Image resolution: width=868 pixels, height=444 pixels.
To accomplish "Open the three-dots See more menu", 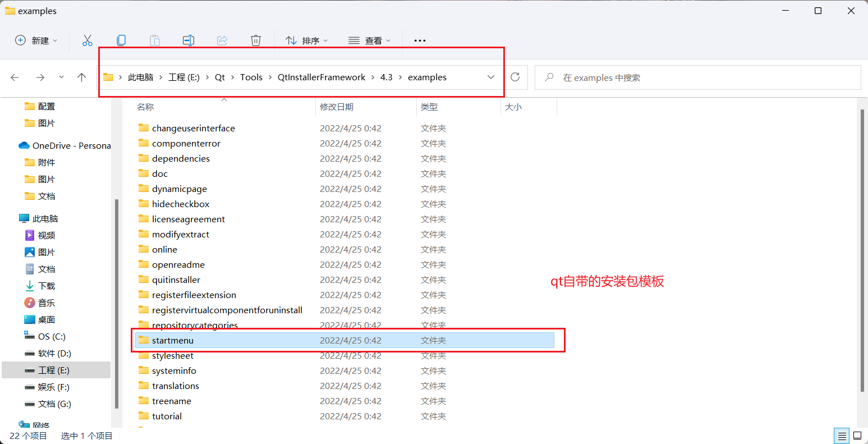I will pos(420,40).
